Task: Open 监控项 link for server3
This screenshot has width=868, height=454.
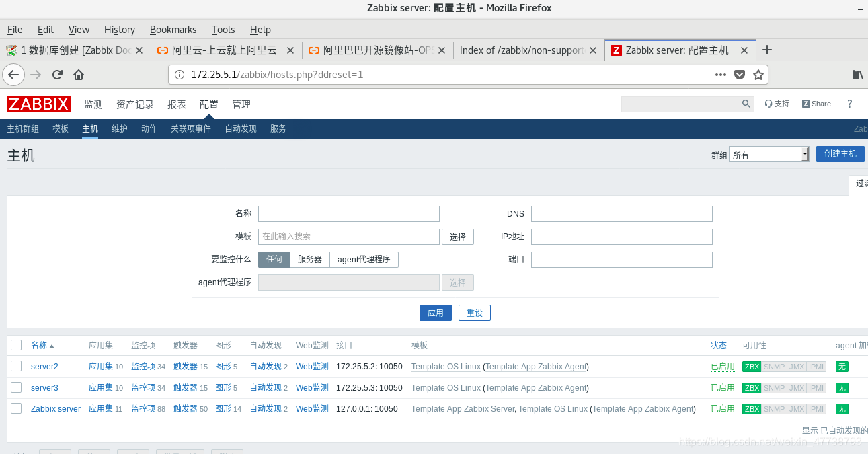Action: coord(143,388)
